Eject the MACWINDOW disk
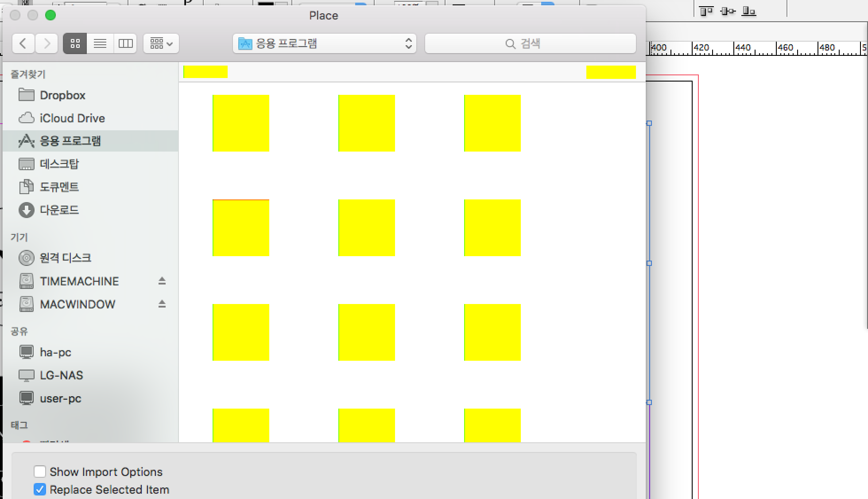868x499 pixels. point(162,304)
